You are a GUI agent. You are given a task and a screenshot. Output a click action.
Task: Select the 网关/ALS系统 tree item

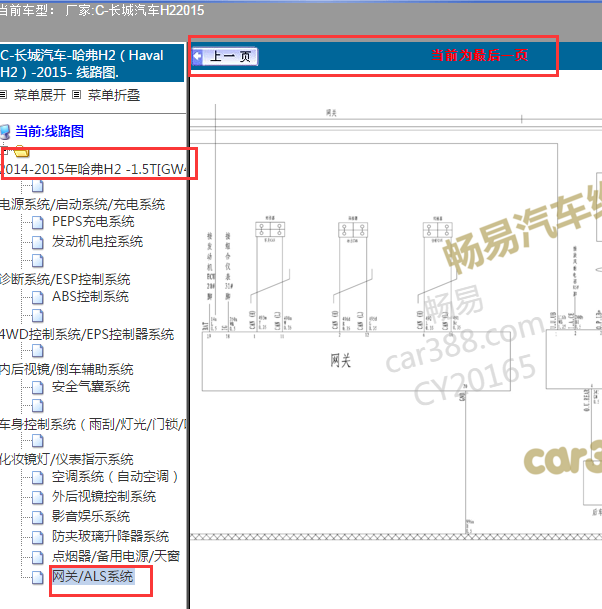[x=93, y=576]
